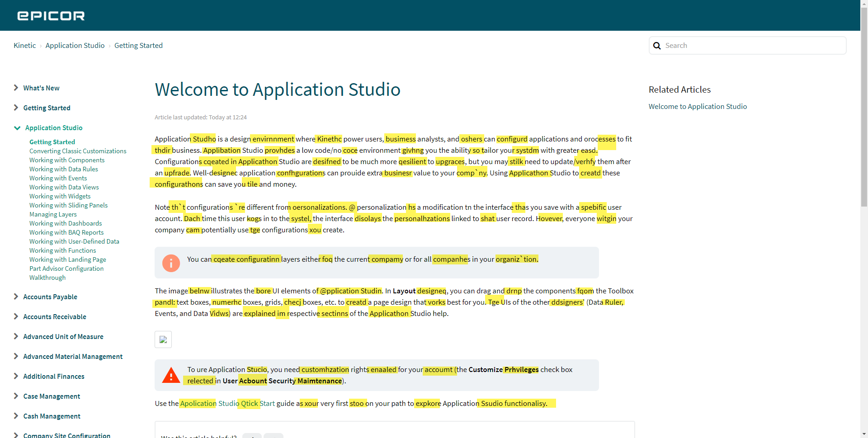
Task: Click the search magnifier icon
Action: [x=657, y=46]
